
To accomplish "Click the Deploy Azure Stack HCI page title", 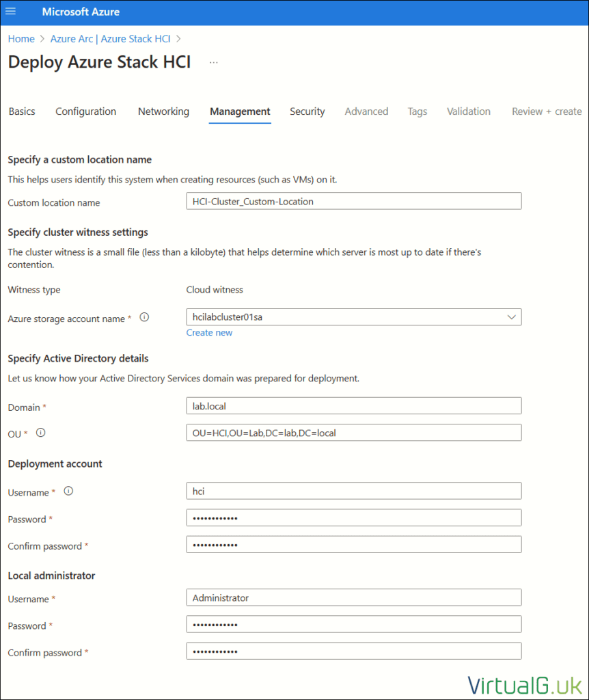I will (x=100, y=62).
